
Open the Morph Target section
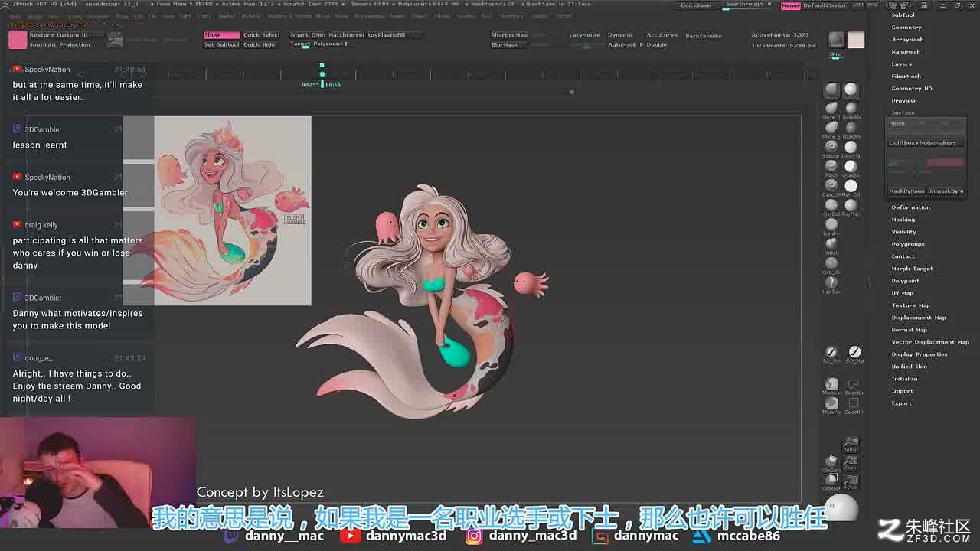point(912,269)
